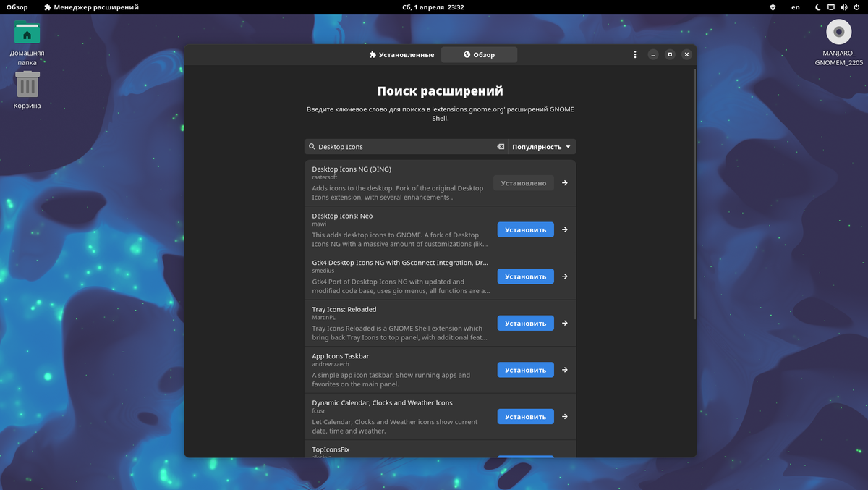868x490 pixels.
Task: Click author name 'smedius'
Action: [x=323, y=271]
